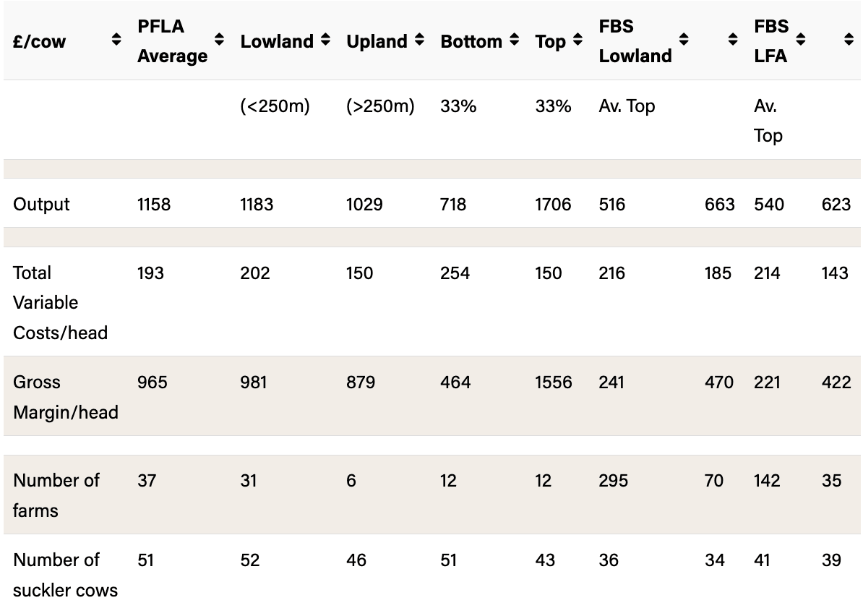Viewport: 863px width, 616px height.
Task: Select the Av. Top cell under FBS Lowland
Action: click(626, 106)
